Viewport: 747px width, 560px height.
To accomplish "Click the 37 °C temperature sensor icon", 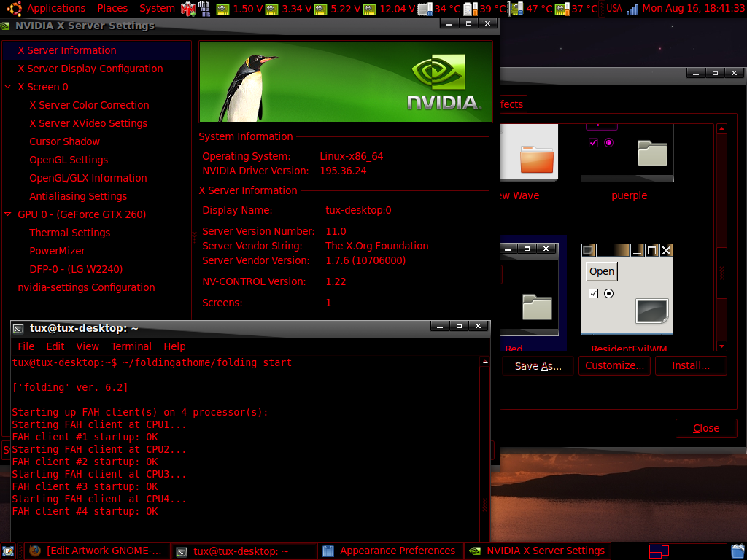I will click(x=562, y=9).
